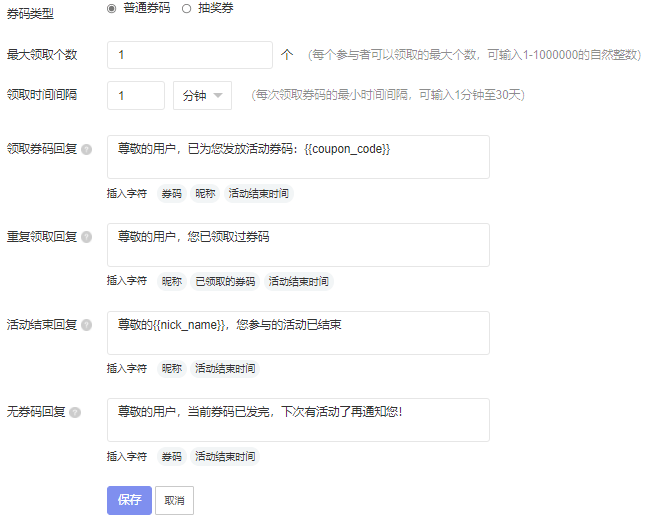Insert 已领取的券码 tag in 重复领取回复
The width and height of the screenshot is (659, 522).
225,281
